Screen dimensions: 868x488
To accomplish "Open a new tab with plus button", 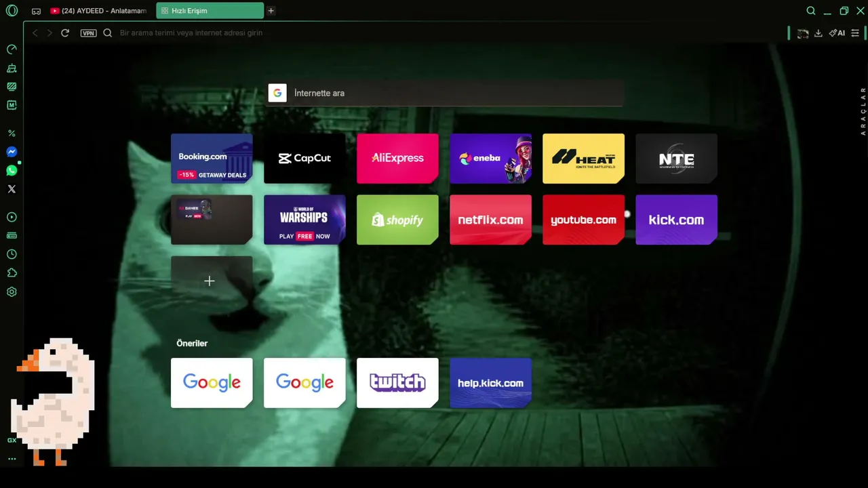I will point(271,11).
